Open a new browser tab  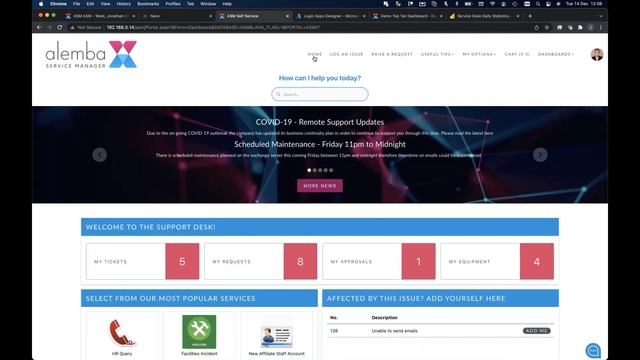click(530, 16)
